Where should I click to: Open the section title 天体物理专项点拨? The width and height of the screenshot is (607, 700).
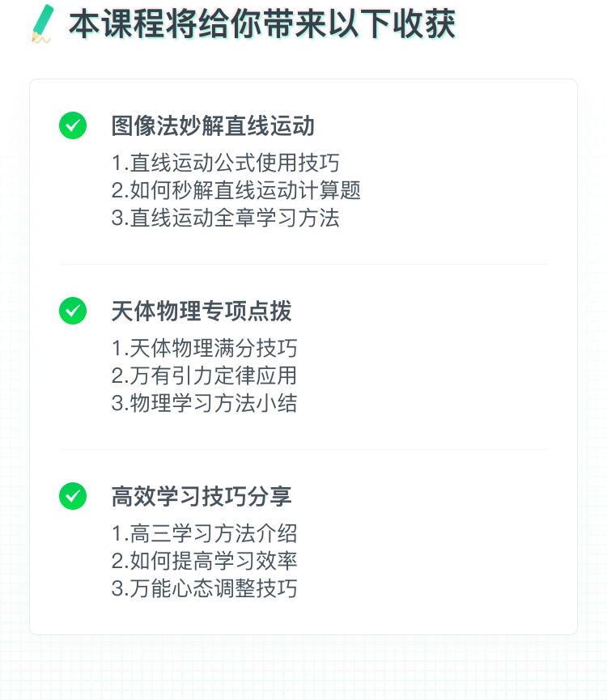tap(202, 311)
